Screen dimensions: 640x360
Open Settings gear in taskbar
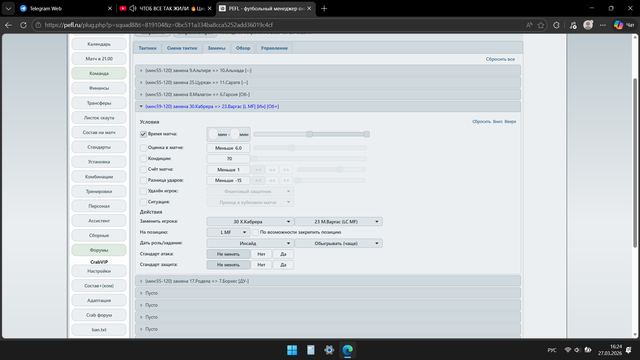(x=329, y=350)
